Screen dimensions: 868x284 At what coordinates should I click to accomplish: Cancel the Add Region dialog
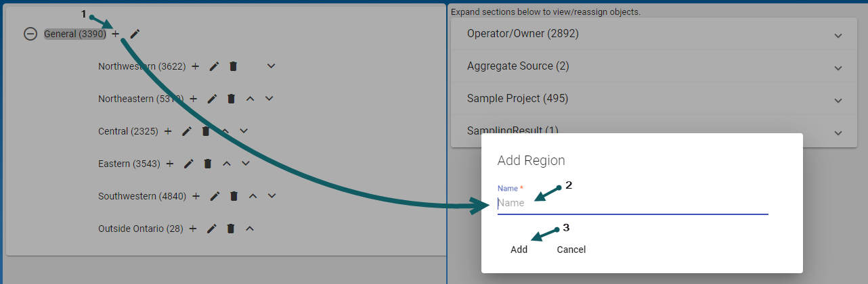pos(571,250)
